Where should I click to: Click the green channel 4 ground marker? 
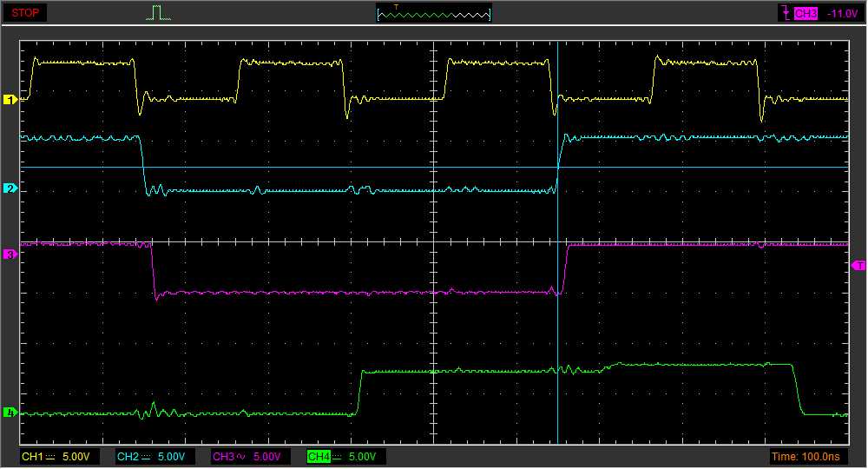pos(10,413)
